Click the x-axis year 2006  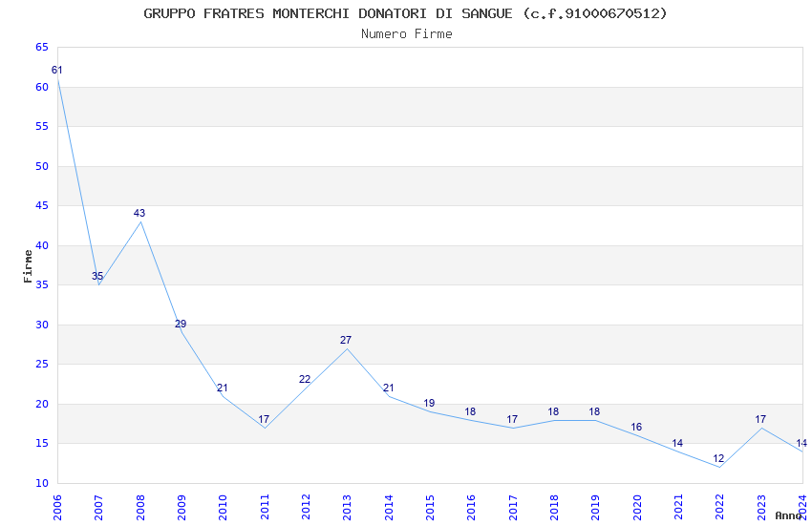[x=57, y=508]
